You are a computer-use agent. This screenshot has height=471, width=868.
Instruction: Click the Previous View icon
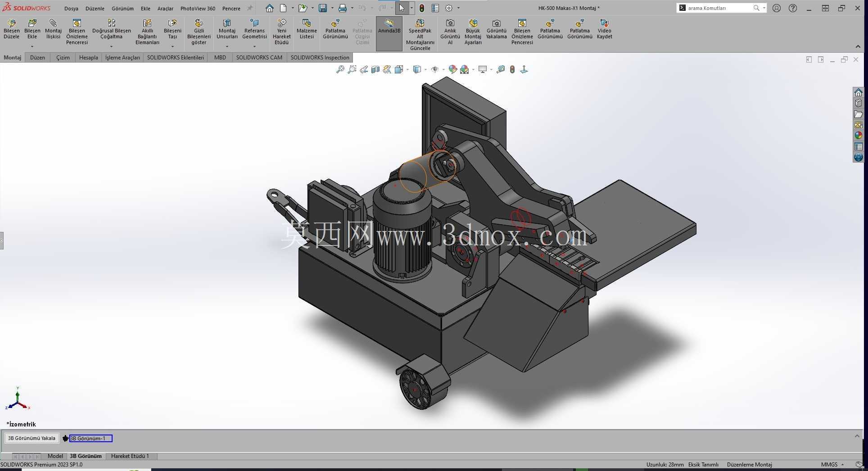(364, 69)
